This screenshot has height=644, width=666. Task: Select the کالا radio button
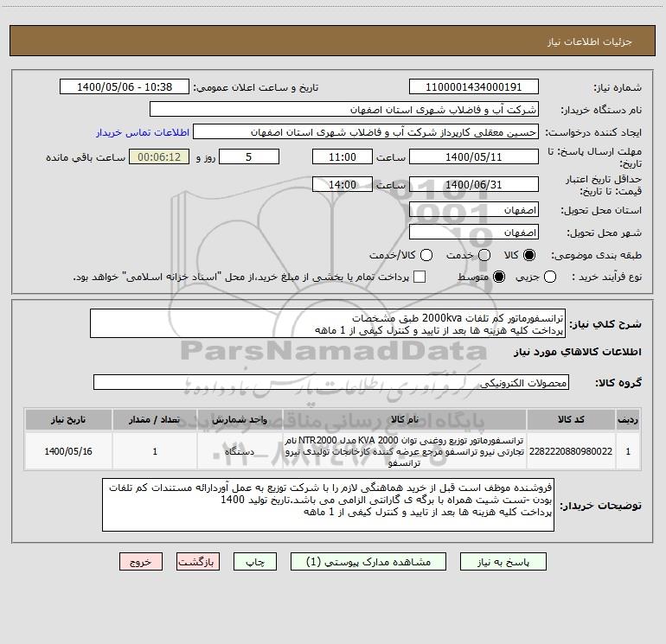pyautogui.click(x=529, y=255)
